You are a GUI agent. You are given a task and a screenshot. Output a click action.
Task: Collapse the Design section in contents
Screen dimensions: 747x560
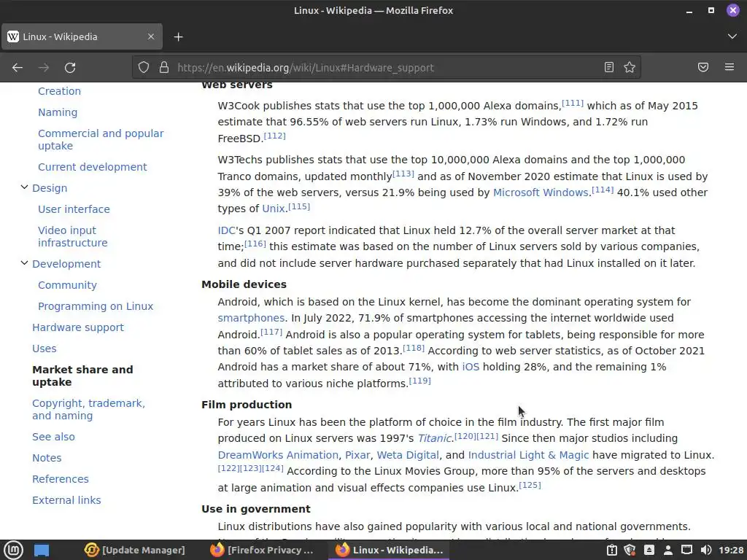tap(24, 187)
